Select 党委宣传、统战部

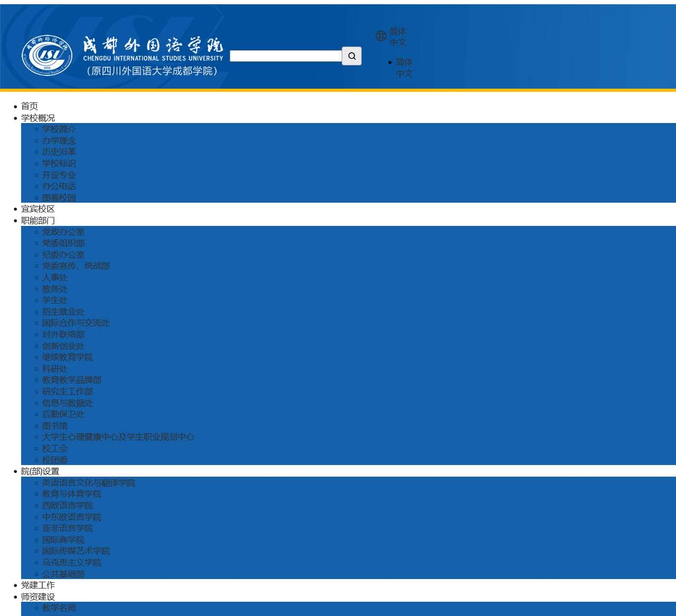(x=76, y=266)
